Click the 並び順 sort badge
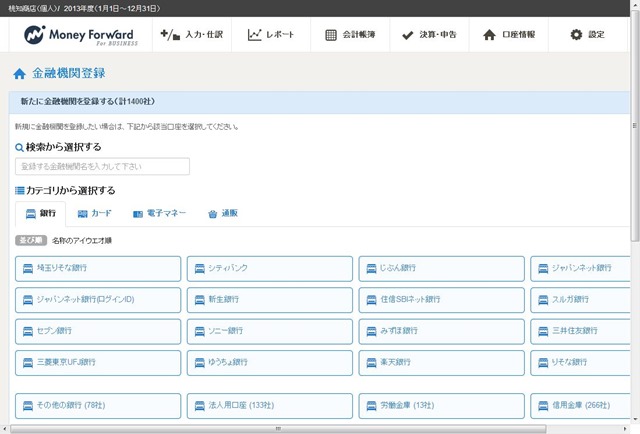 click(31, 240)
